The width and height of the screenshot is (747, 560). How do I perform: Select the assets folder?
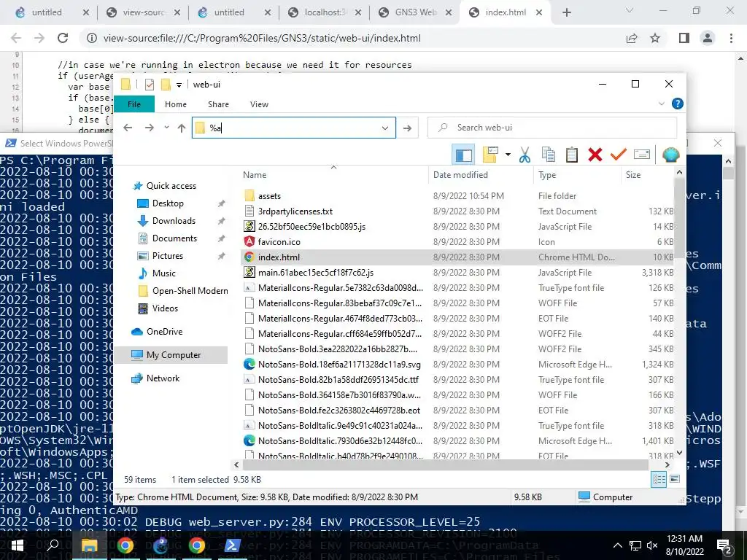(269, 195)
